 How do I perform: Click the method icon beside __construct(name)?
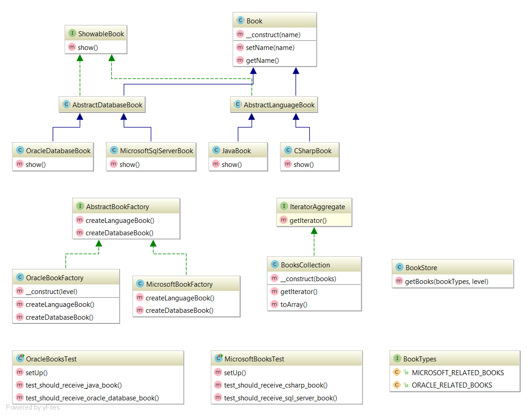point(240,34)
